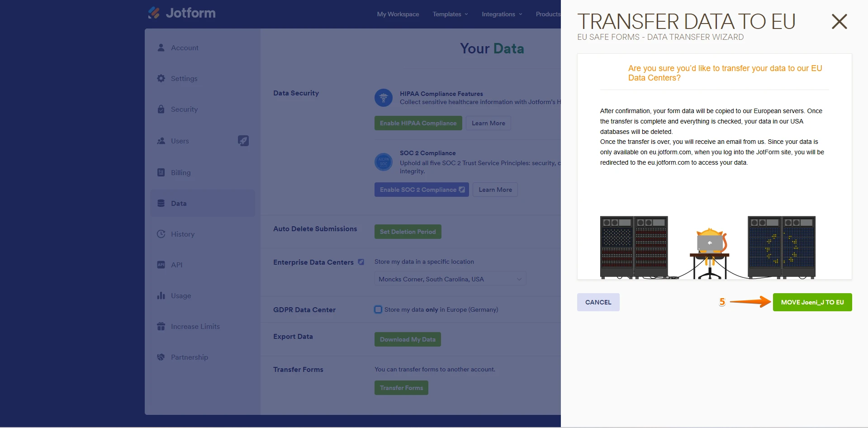
Task: Select the Data tab in sidebar
Action: tap(179, 203)
